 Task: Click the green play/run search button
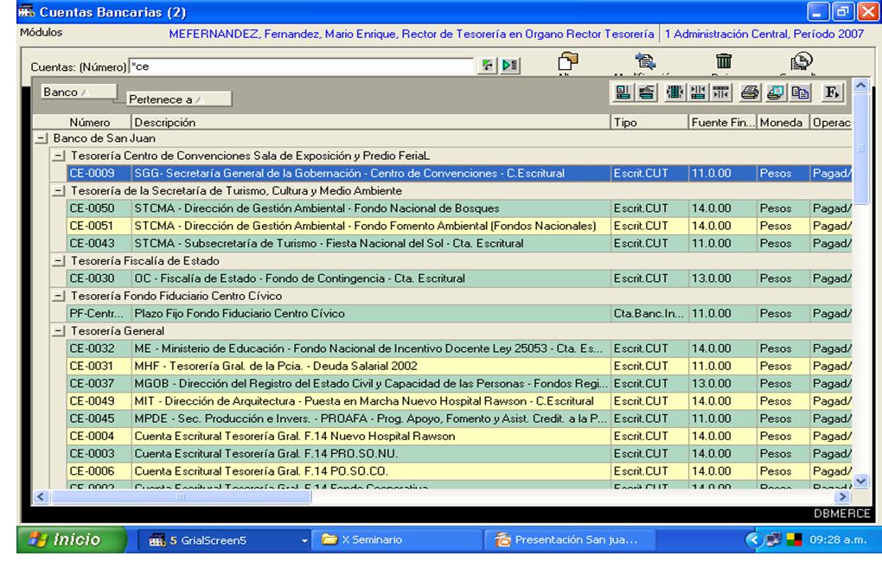coord(510,65)
